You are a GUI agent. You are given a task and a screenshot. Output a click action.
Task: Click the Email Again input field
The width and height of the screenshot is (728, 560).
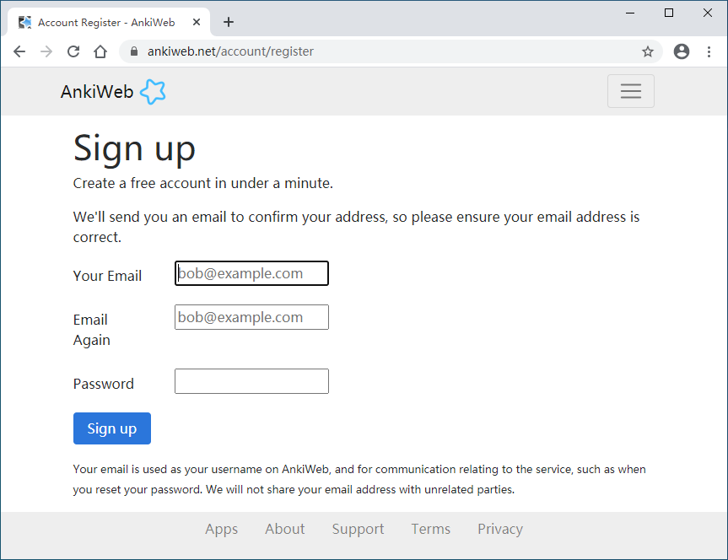[x=251, y=317]
